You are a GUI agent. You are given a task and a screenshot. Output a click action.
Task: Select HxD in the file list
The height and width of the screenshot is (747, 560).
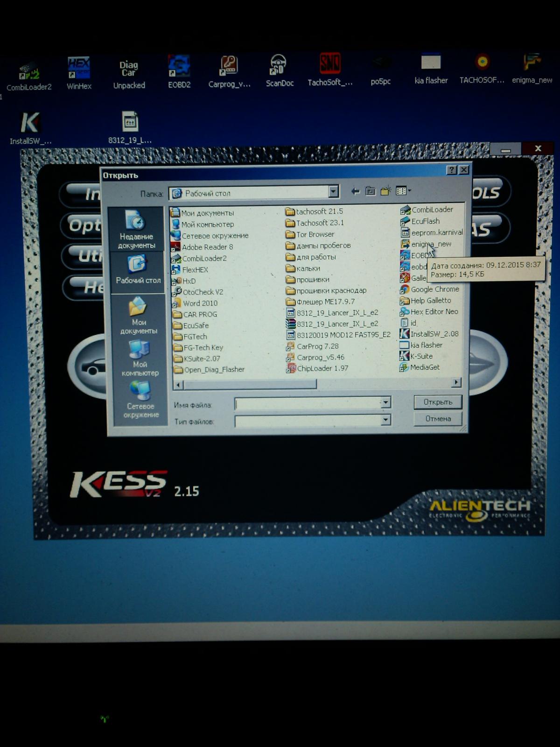tap(184, 281)
